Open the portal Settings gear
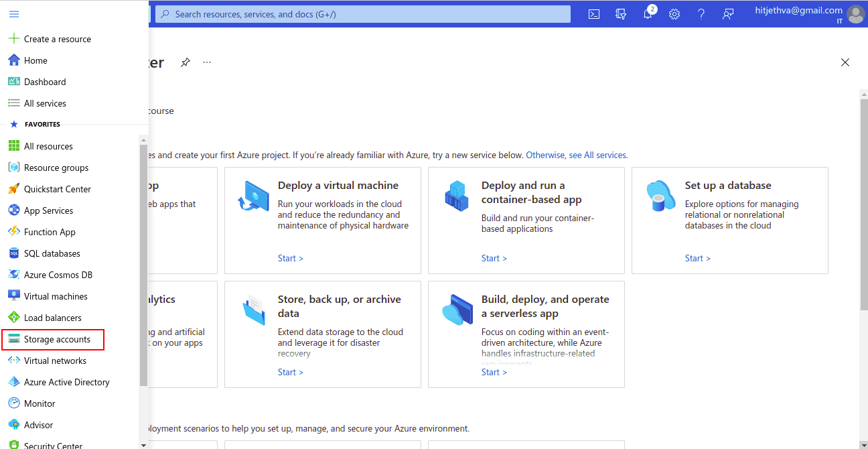Image resolution: width=868 pixels, height=449 pixels. click(674, 14)
